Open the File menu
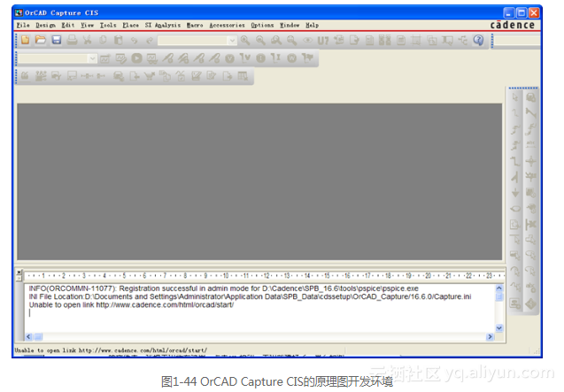 pos(23,25)
